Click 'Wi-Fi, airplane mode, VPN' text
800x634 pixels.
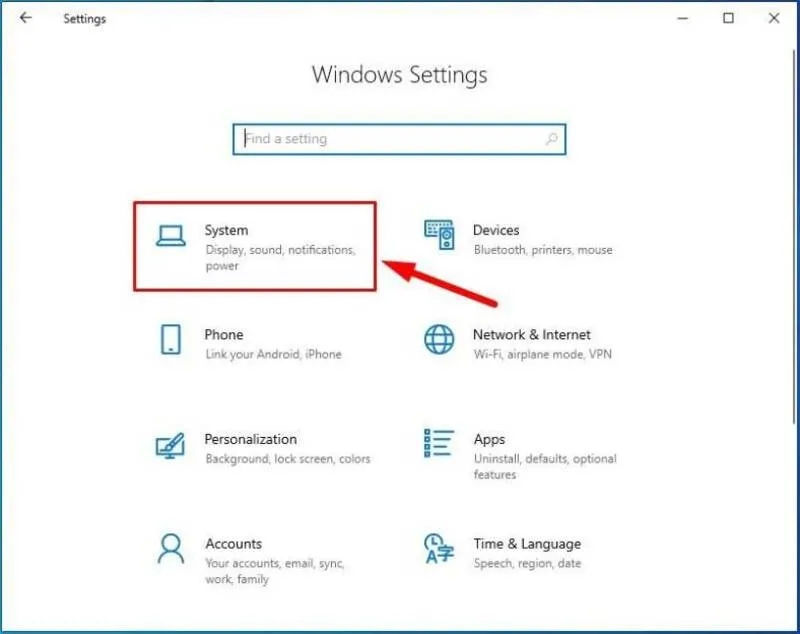coord(542,354)
